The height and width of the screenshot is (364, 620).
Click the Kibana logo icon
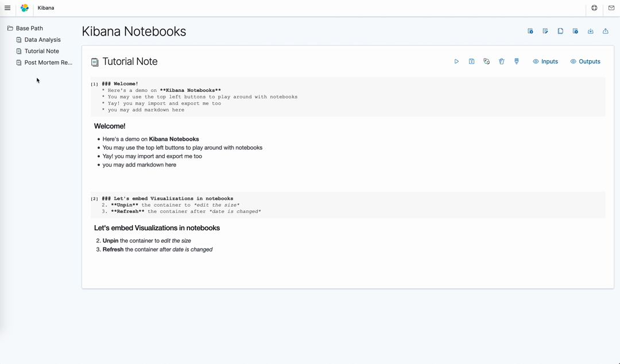click(x=25, y=8)
